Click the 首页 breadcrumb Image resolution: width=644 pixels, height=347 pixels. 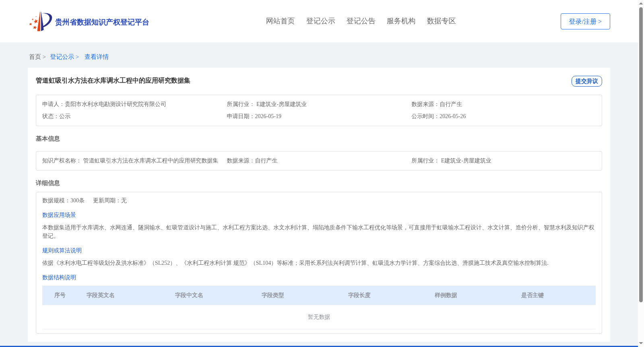click(x=35, y=57)
